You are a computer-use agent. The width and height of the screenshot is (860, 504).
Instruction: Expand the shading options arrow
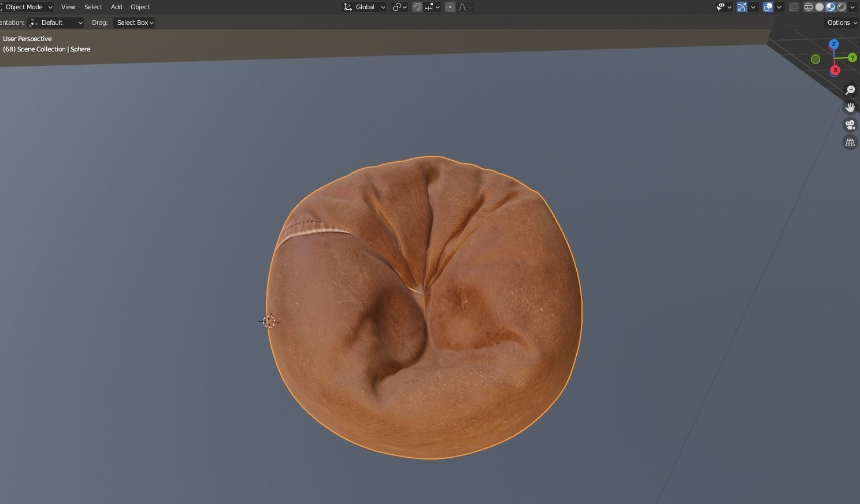click(852, 7)
